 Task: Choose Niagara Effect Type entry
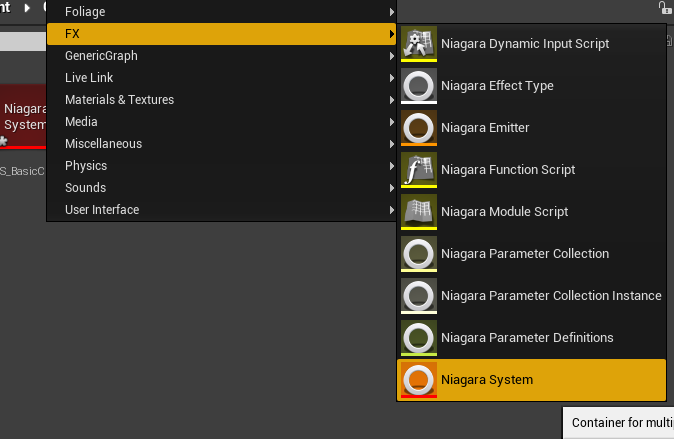(x=531, y=86)
